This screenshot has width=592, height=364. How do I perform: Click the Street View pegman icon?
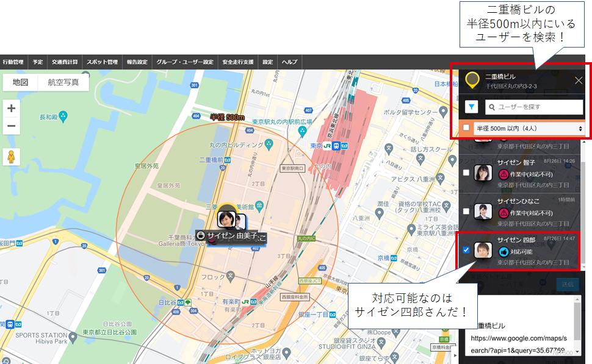12,157
